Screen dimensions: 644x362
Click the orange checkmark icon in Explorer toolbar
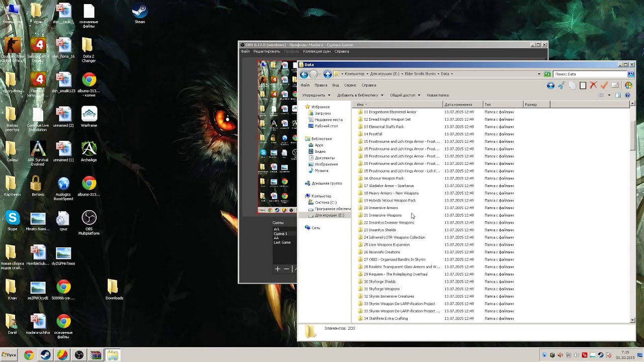click(x=604, y=85)
